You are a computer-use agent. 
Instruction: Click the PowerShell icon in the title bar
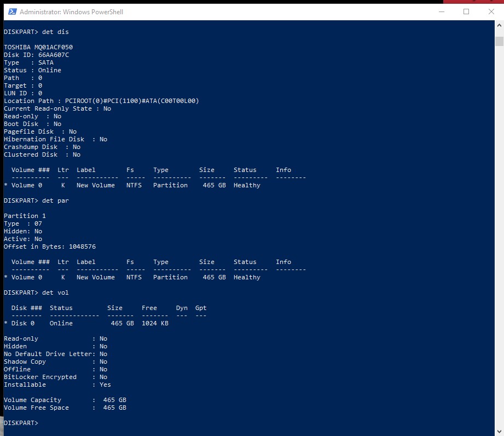tap(11, 12)
